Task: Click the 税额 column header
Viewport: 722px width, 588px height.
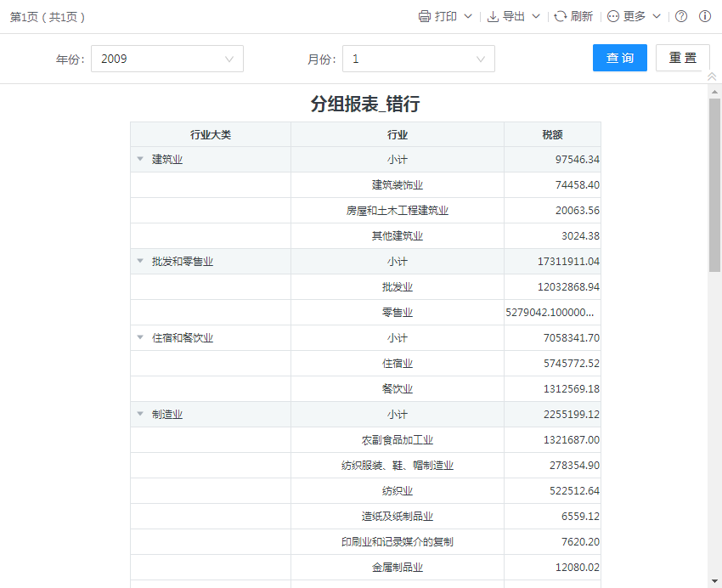Action: [552, 135]
